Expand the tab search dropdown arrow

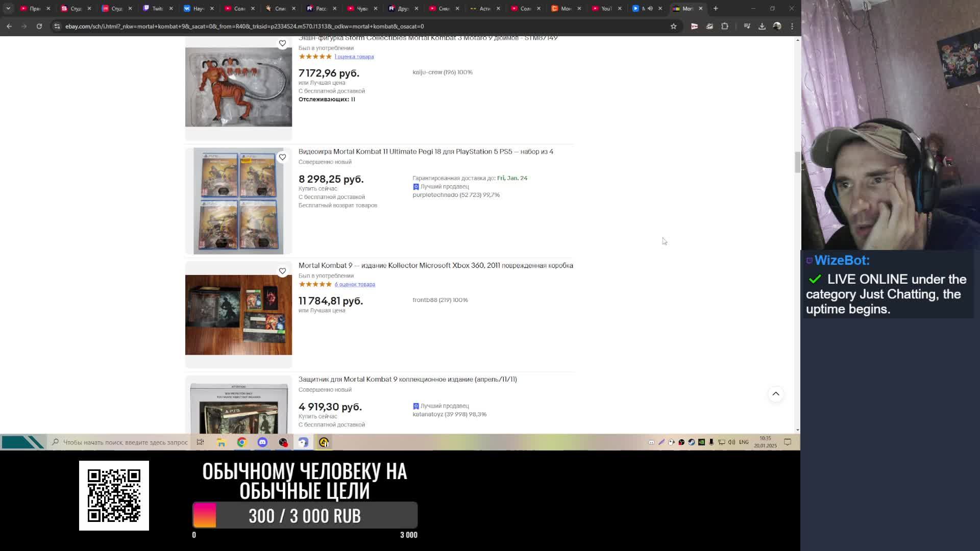click(8, 8)
